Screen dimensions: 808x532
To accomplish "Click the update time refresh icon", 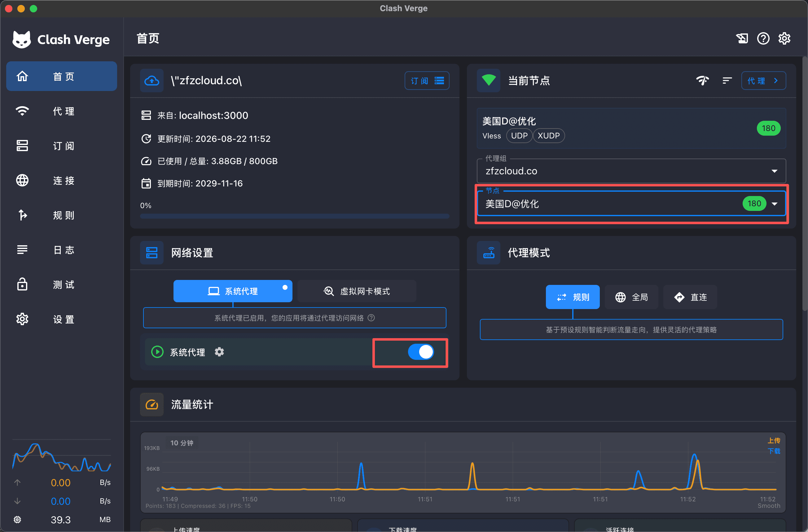I will click(x=146, y=139).
